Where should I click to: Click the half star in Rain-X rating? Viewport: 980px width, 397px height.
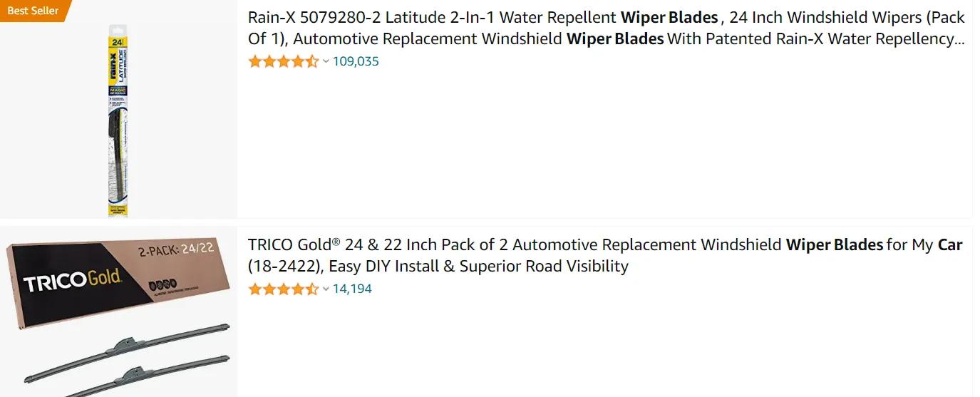pyautogui.click(x=312, y=61)
